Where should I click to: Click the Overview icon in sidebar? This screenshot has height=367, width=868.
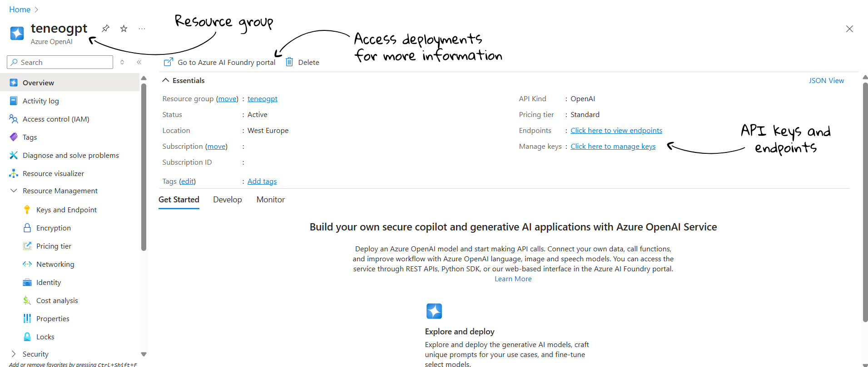pyautogui.click(x=14, y=83)
